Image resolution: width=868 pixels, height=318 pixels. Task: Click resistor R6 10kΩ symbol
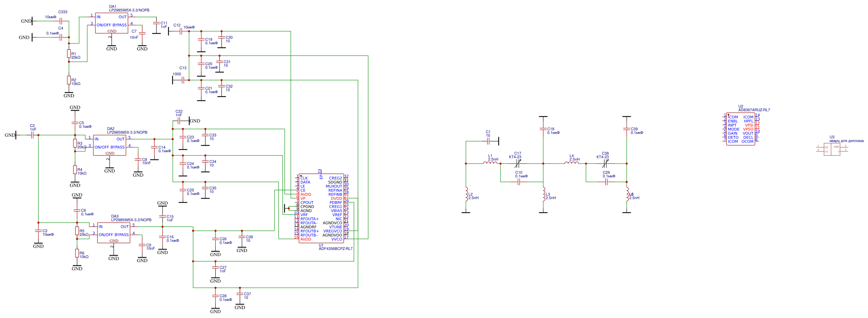[77, 253]
